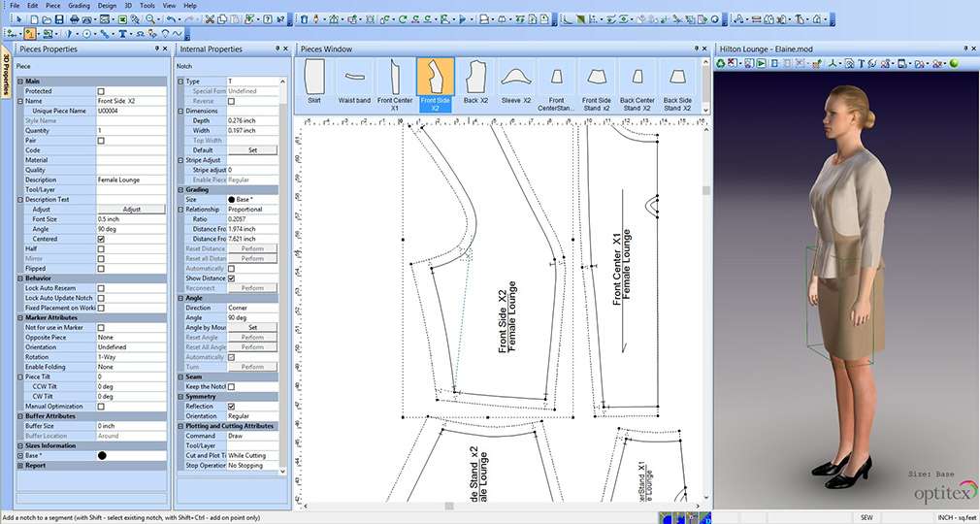Open the Piece menu
The width and height of the screenshot is (980, 524).
53,5
